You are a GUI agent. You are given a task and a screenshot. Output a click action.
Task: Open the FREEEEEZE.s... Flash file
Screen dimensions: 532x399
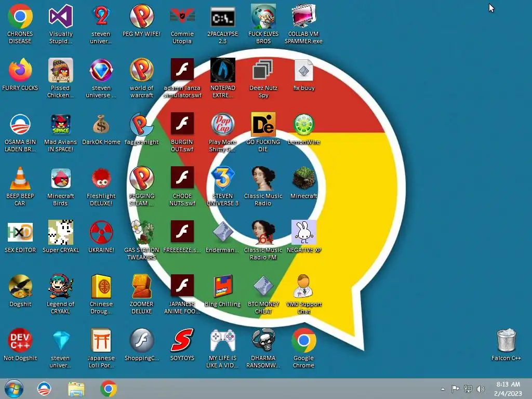(182, 232)
